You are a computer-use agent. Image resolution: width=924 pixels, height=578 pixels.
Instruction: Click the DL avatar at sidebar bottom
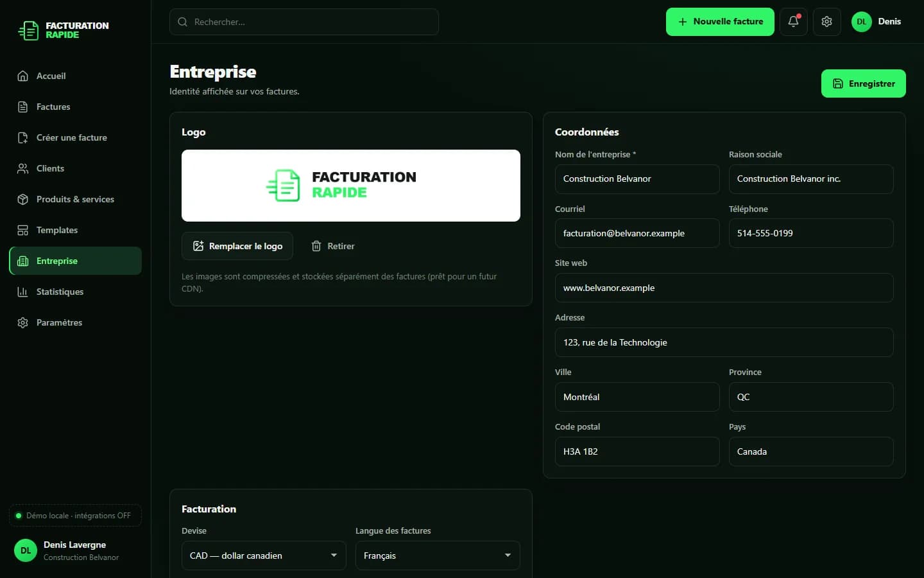click(26, 550)
